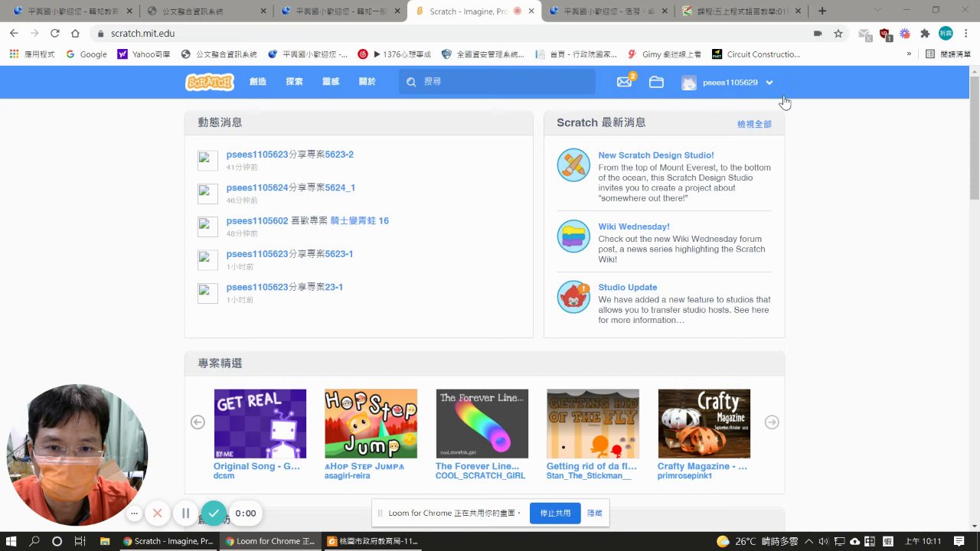Finish the Loom recording with the green check
The width and height of the screenshot is (980, 551).
[214, 514]
